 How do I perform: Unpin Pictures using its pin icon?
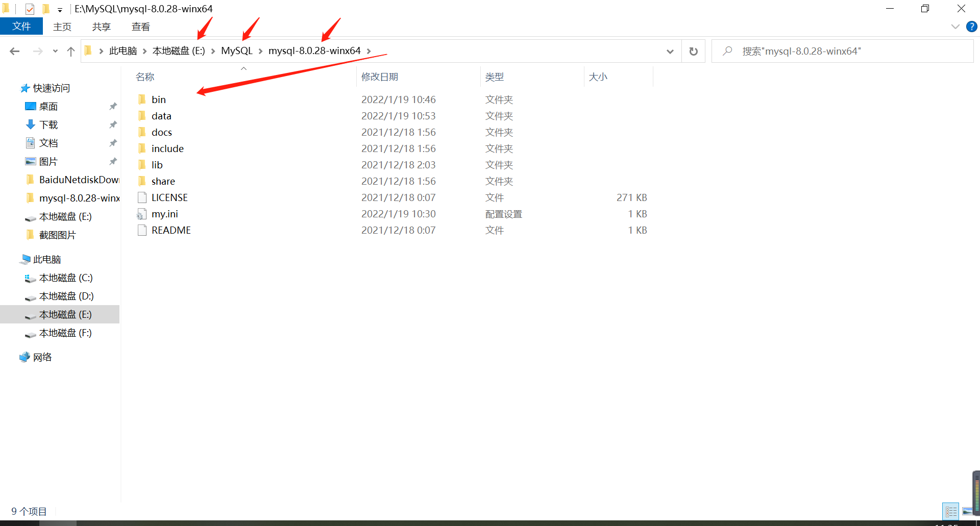point(113,161)
